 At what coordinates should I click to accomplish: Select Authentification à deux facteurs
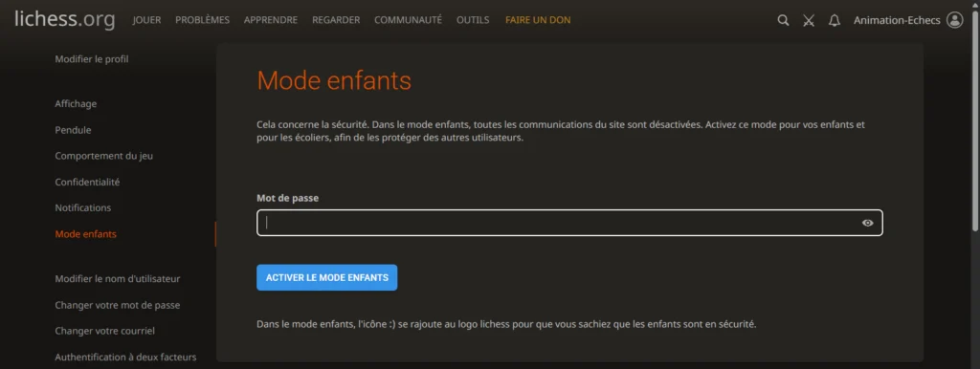pyautogui.click(x=125, y=358)
